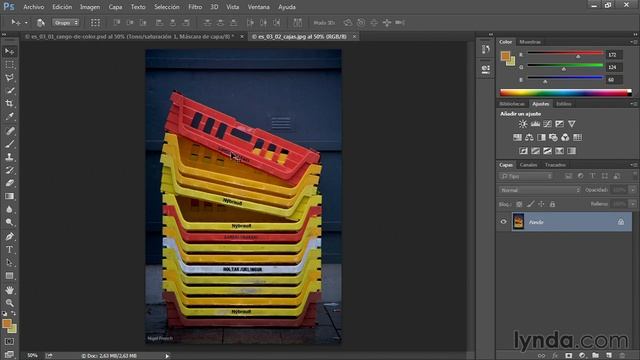
Task: Toggle lock all in Capas panel
Action: 552,204
